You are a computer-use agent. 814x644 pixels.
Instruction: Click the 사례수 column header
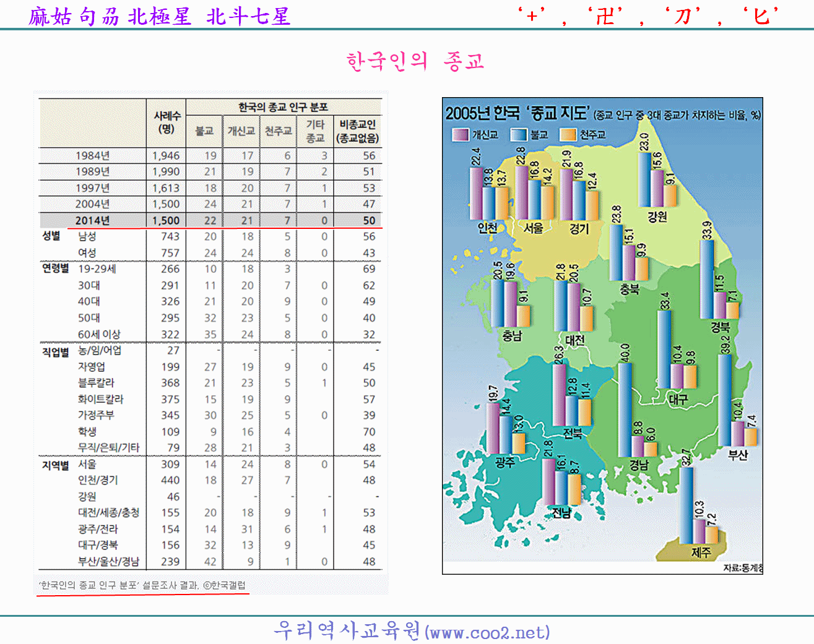tap(167, 122)
